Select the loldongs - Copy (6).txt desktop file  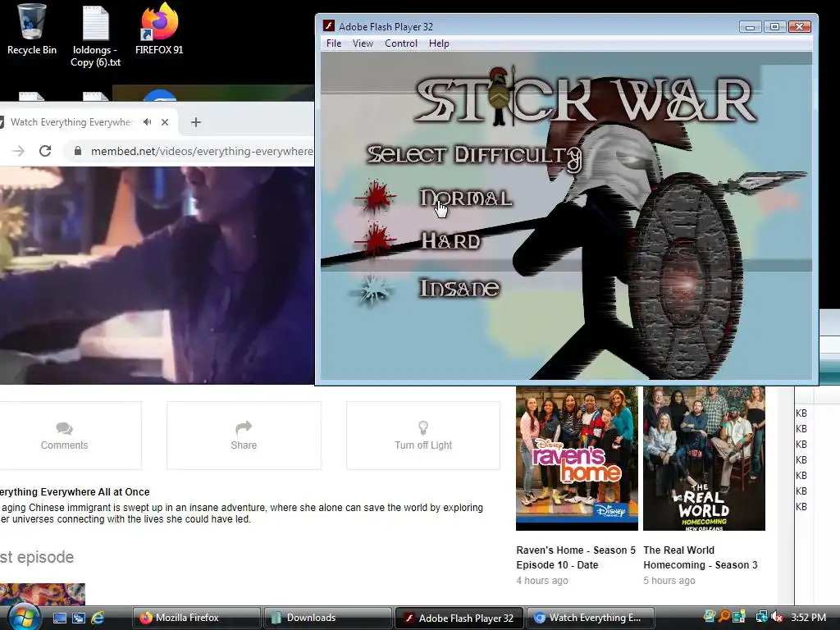tap(96, 36)
